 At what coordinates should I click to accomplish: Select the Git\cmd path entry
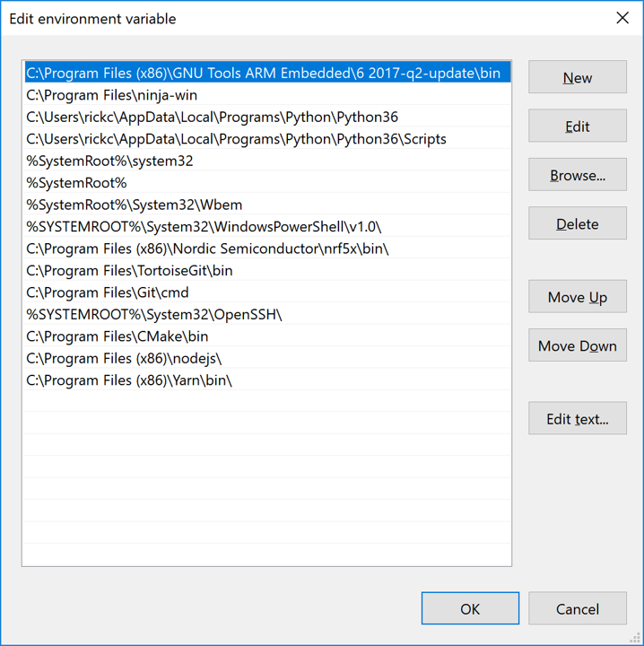[267, 292]
